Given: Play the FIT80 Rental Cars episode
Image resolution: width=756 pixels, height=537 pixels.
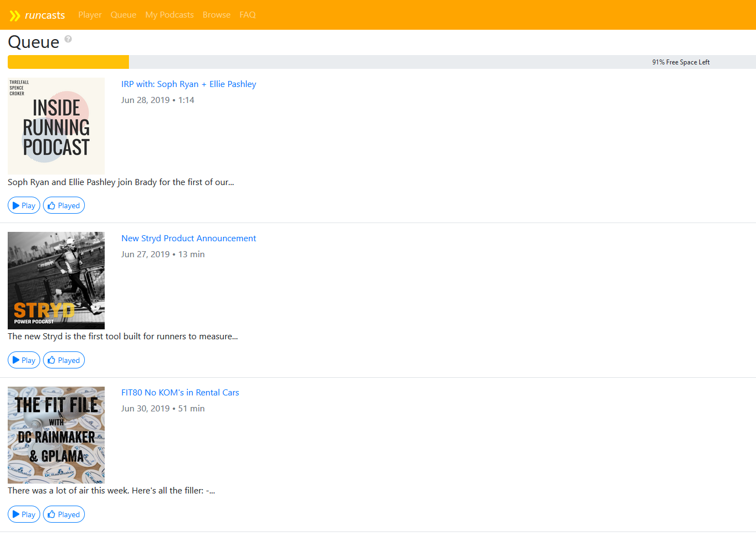Looking at the screenshot, I should [x=24, y=514].
